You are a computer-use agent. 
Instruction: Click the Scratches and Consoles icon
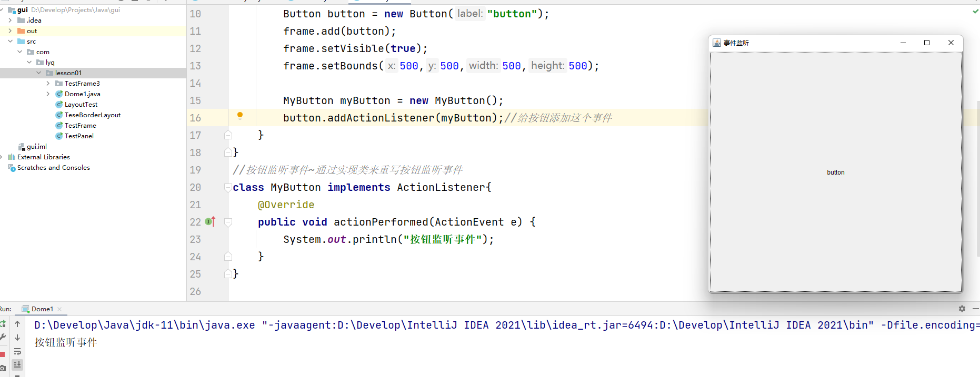pyautogui.click(x=12, y=168)
